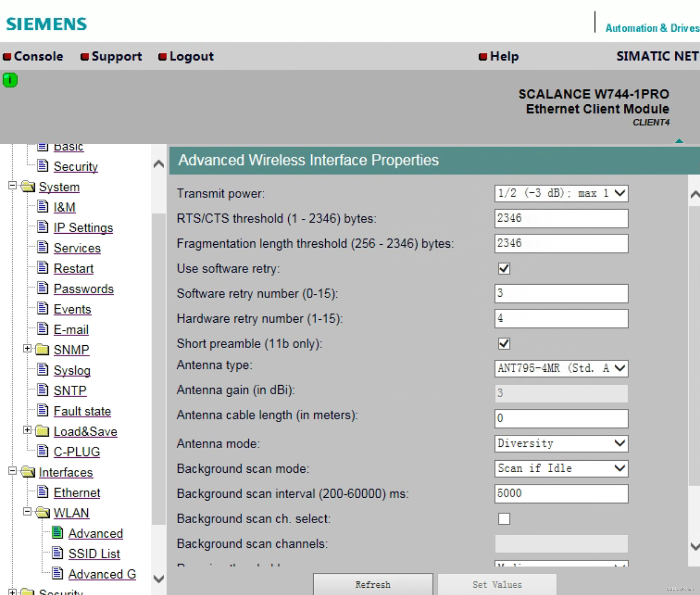Open the Help menu
Screen dimensions: 700x595
click(499, 56)
